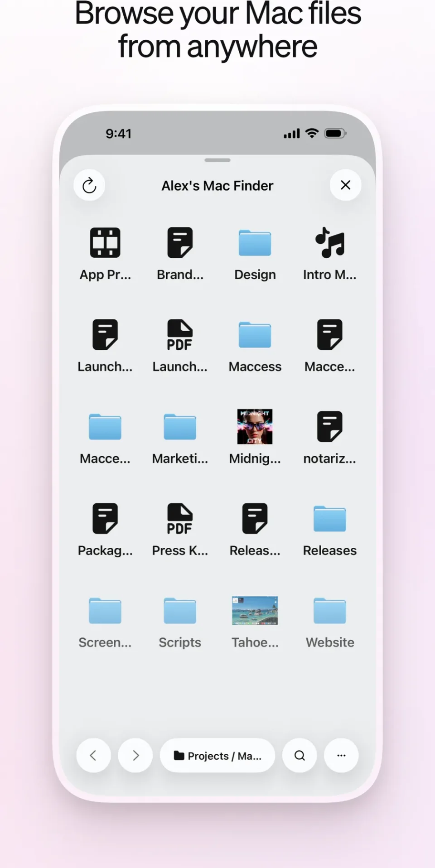
Task: Select the 'Design' file name label
Action: 255,275
